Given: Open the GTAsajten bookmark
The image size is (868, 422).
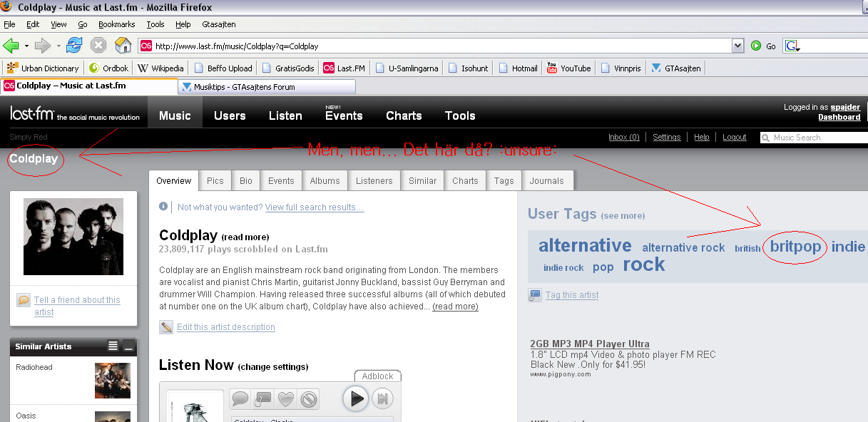Looking at the screenshot, I should (x=676, y=68).
